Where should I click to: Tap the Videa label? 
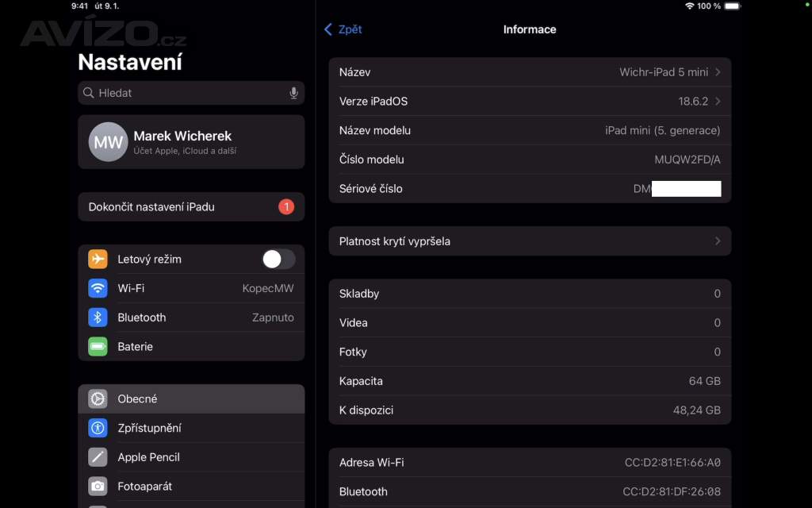[353, 322]
